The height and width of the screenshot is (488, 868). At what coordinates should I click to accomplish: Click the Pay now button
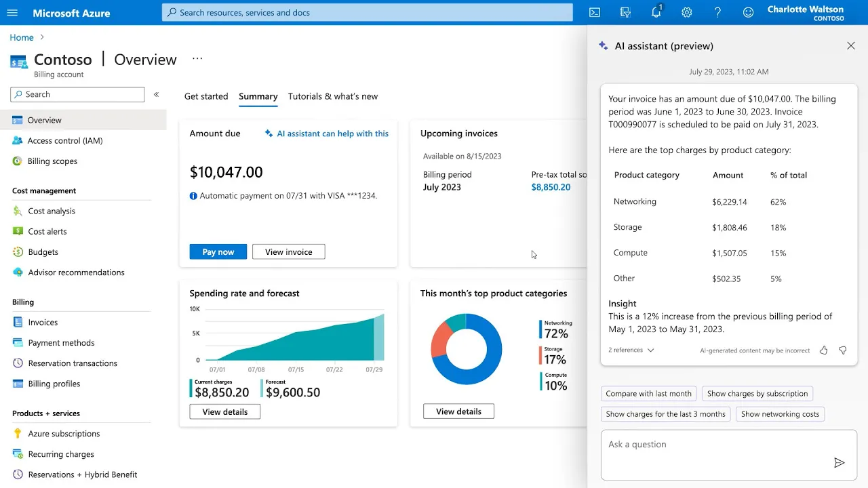[218, 251]
